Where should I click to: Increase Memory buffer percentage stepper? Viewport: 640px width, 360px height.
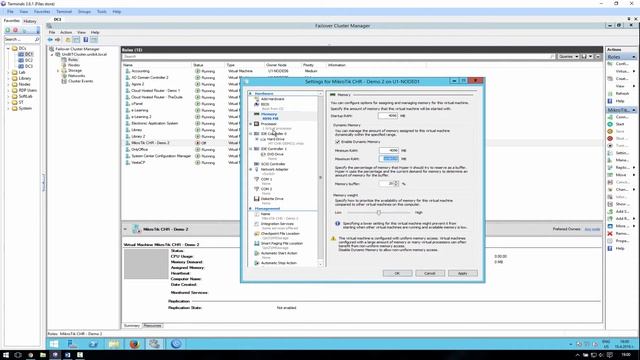(396, 182)
